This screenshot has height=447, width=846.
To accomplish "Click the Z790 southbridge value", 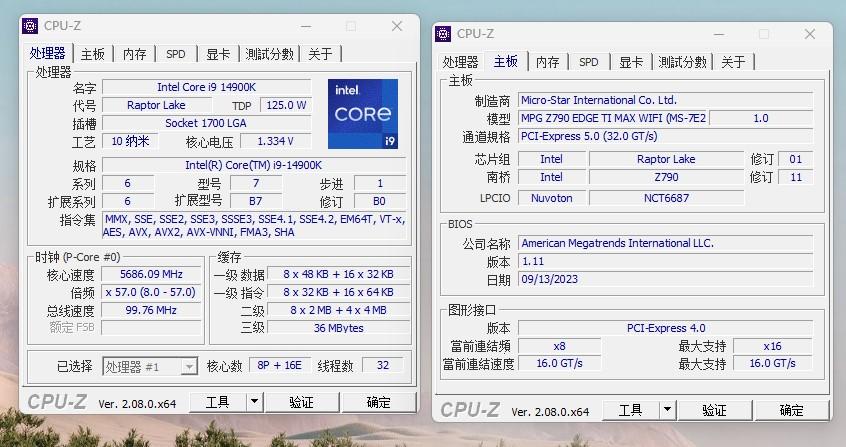I will tap(666, 177).
